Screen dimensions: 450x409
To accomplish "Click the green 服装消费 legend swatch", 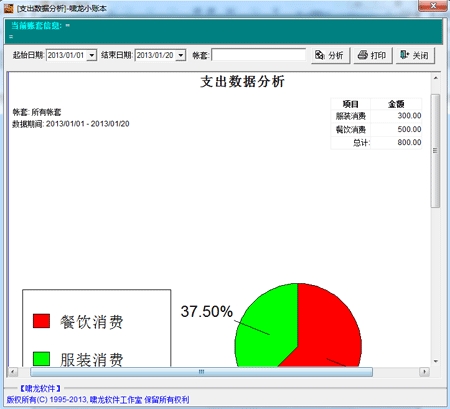I will click(41, 359).
